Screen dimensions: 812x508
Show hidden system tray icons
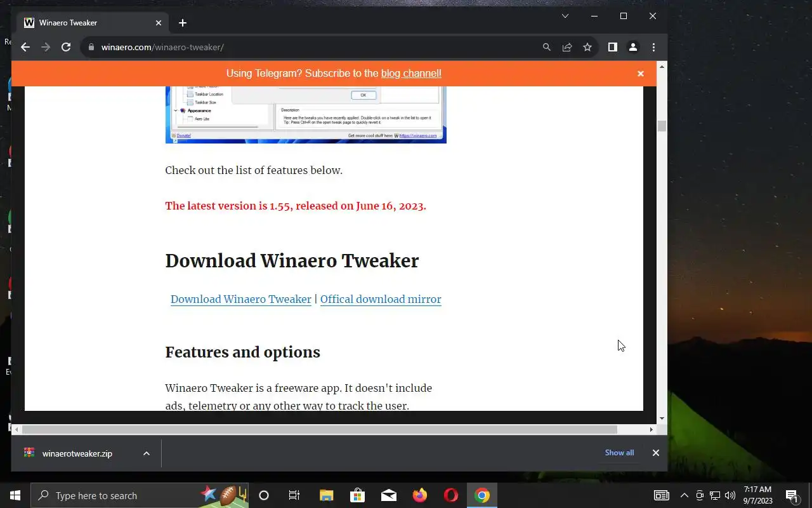pyautogui.click(x=684, y=495)
